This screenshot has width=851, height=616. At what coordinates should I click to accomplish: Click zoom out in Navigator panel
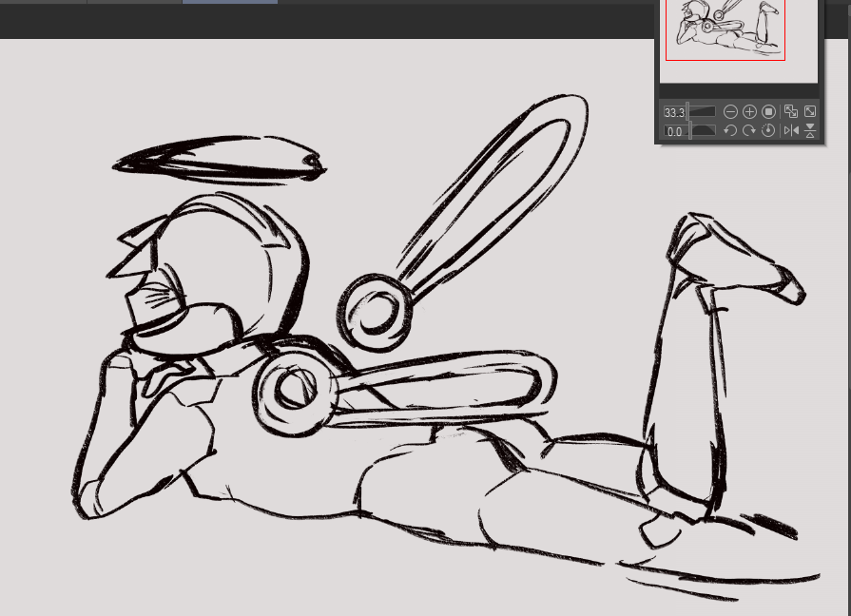click(730, 112)
